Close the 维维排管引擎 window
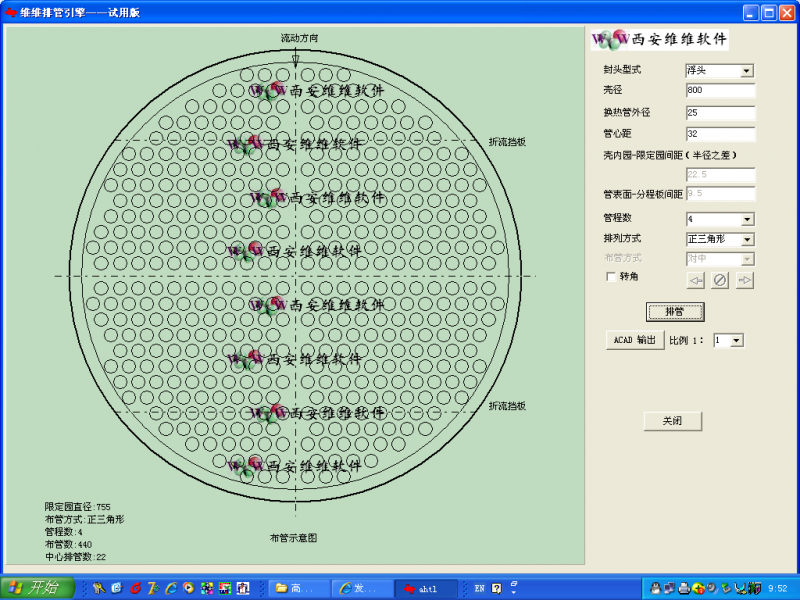This screenshot has width=800, height=600. 787,12
